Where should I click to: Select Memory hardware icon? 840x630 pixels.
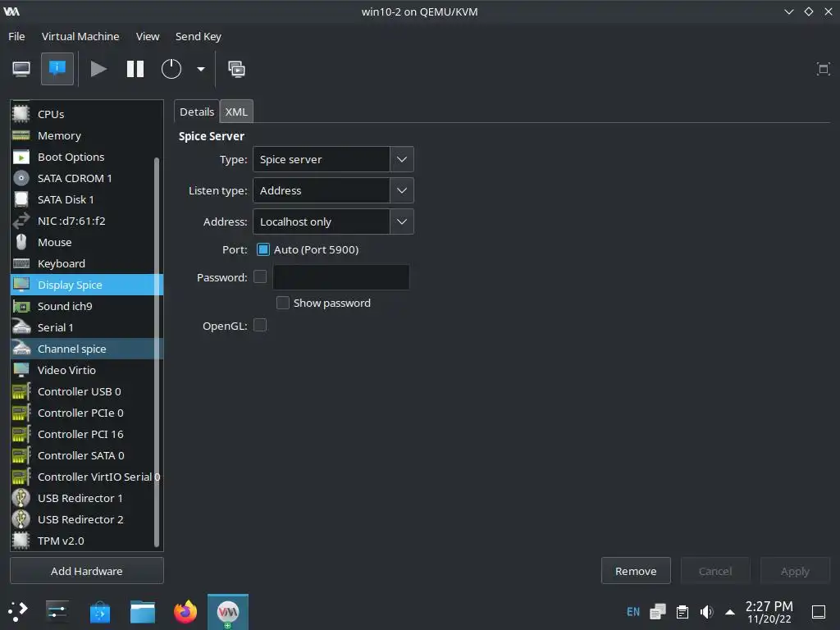tap(21, 135)
